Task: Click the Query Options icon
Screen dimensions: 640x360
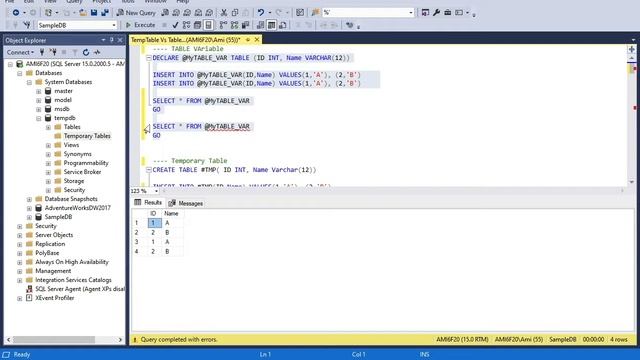Action: (198, 25)
